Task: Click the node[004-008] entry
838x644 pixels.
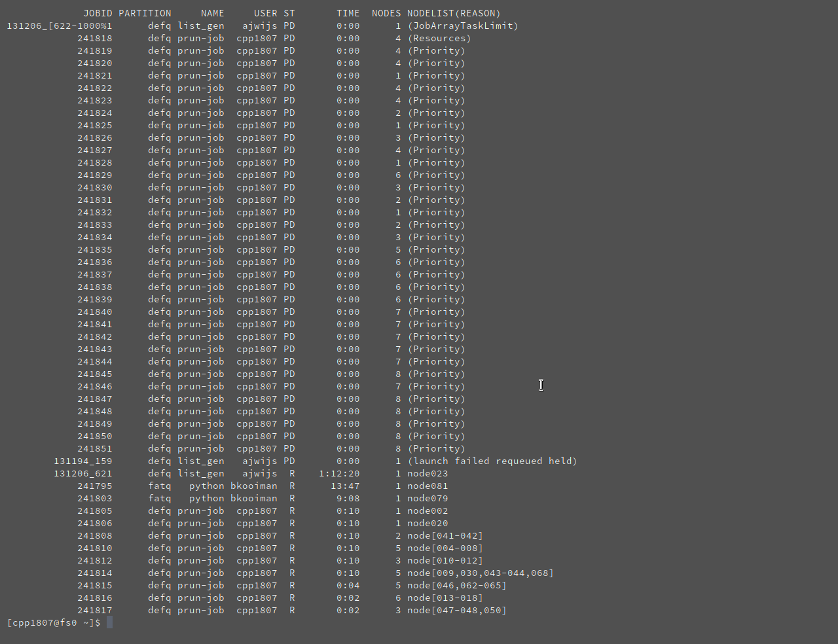Action: 445,548
